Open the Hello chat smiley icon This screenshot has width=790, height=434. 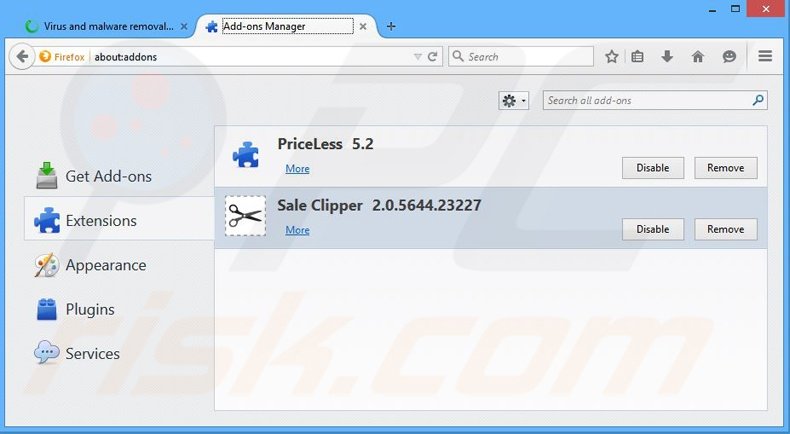pyautogui.click(x=729, y=56)
